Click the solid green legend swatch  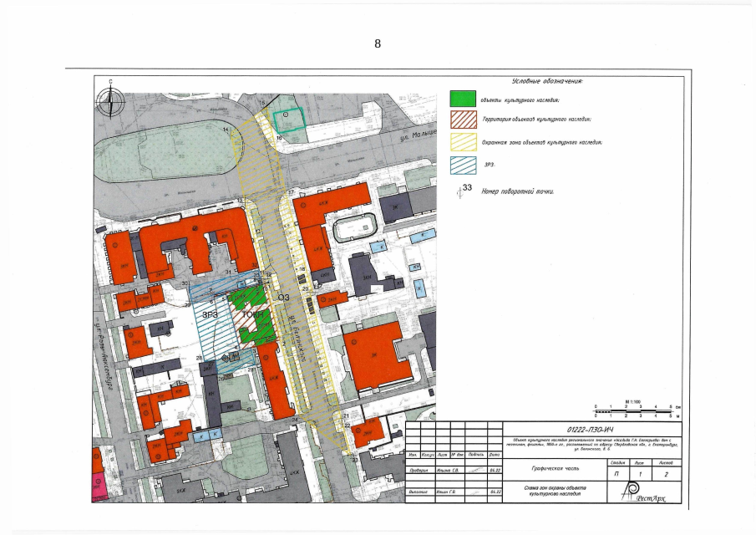(x=462, y=99)
